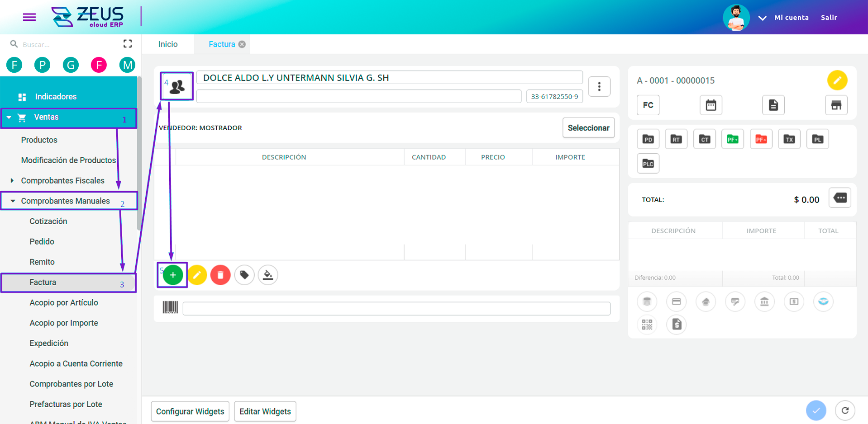Viewport: 868px width, 424px height.
Task: Open the QR code payment icon
Action: (x=647, y=325)
